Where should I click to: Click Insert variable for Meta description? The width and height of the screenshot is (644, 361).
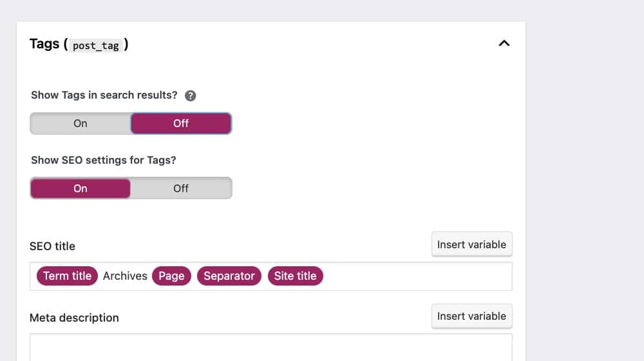[x=471, y=316]
